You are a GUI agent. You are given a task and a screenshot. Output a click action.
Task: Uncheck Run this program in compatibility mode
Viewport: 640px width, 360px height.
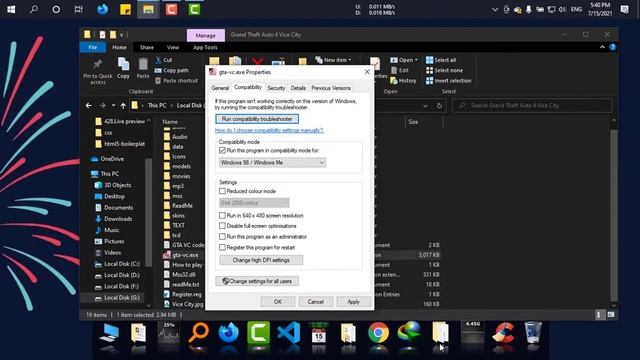coord(222,151)
